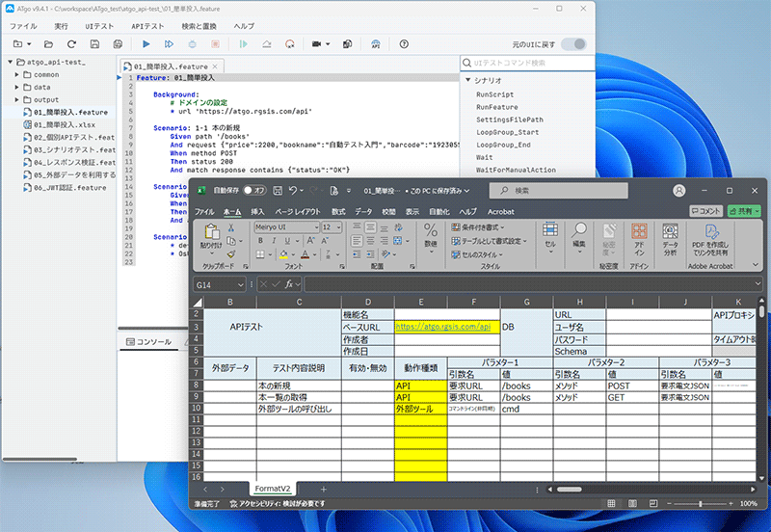Toggle Excel AutoSave switch
The height and width of the screenshot is (532, 771).
click(x=254, y=190)
